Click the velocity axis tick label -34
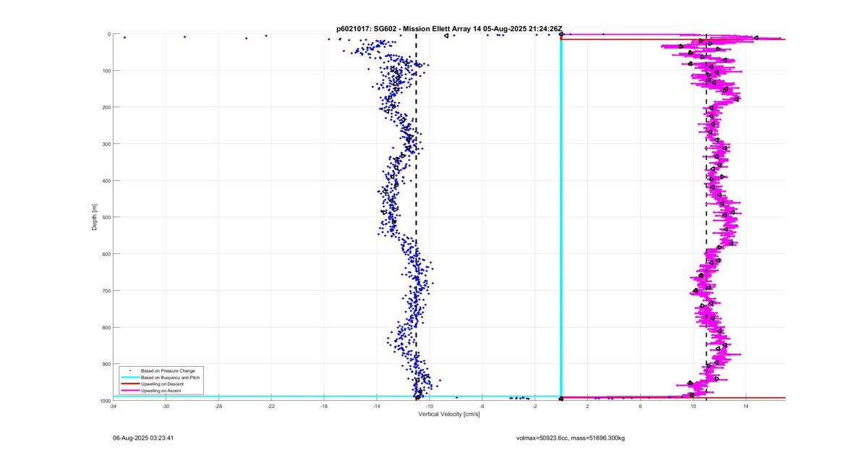This screenshot has width=868, height=450. click(x=113, y=407)
